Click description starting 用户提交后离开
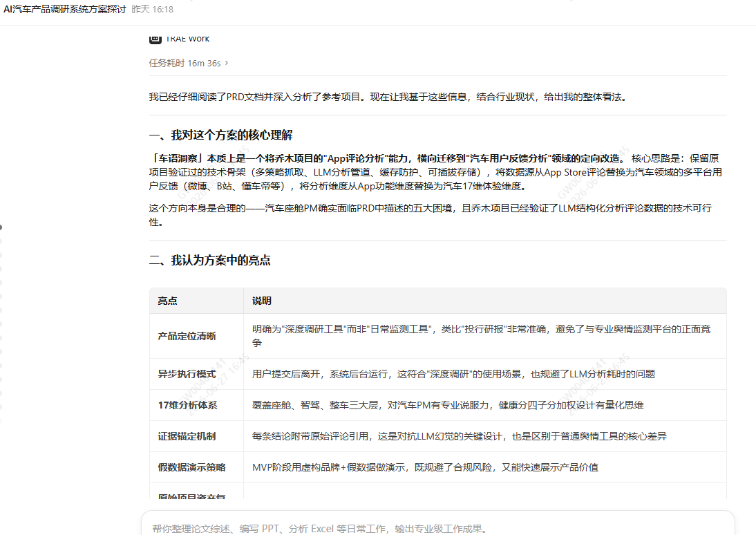The height and width of the screenshot is (535, 756). point(454,374)
